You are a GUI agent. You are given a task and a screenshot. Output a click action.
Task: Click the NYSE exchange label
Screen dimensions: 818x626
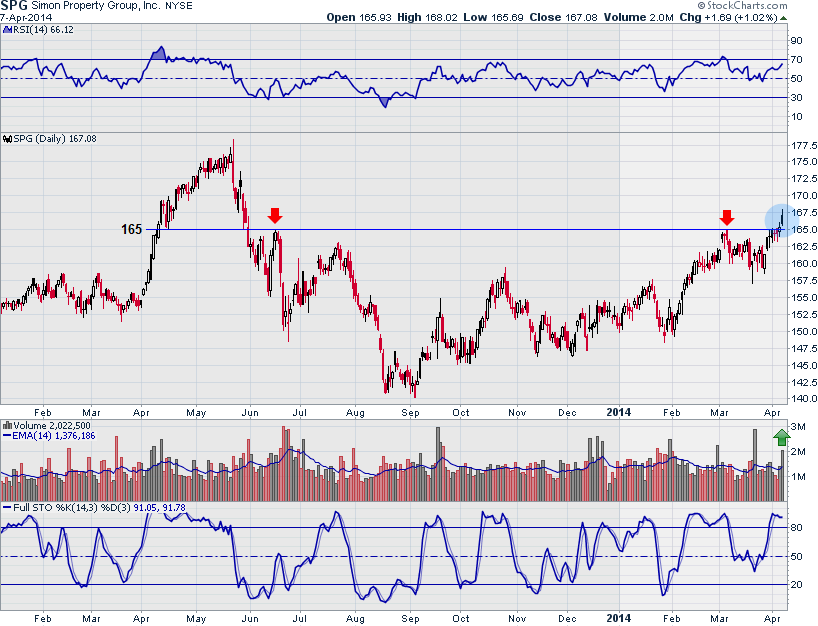click(179, 6)
